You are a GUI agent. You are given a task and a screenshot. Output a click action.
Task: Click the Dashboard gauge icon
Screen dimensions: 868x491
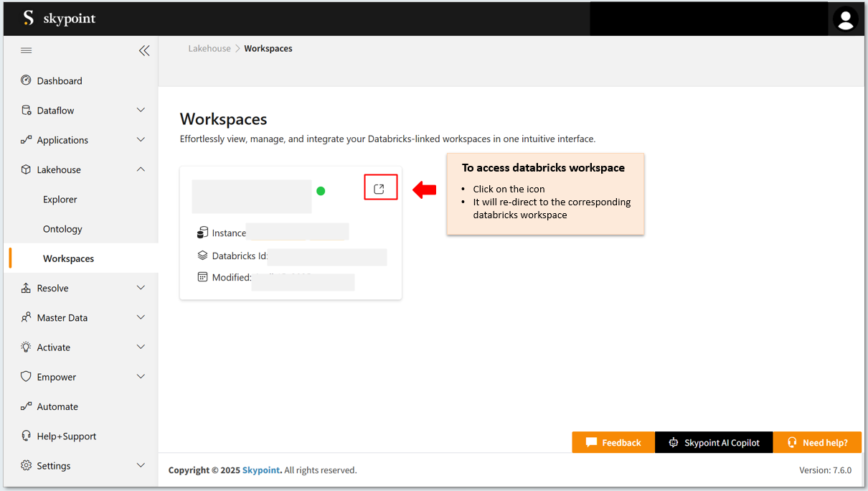pos(27,80)
